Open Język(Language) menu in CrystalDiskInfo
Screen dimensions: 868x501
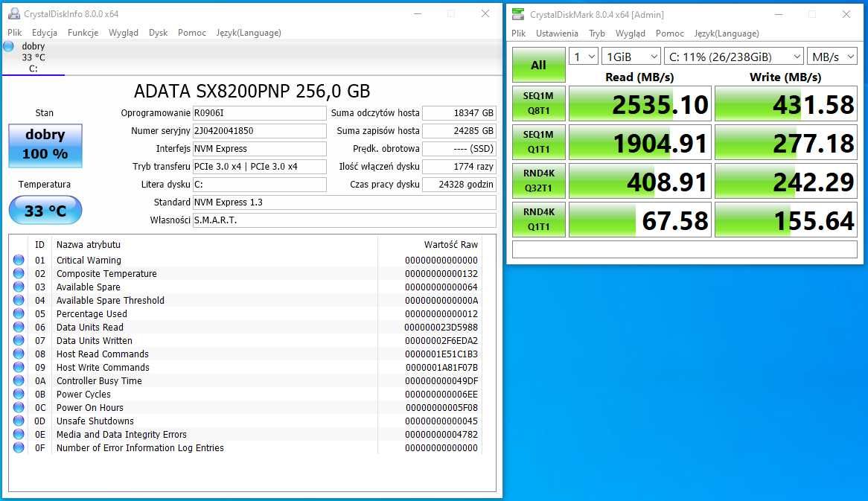[249, 33]
